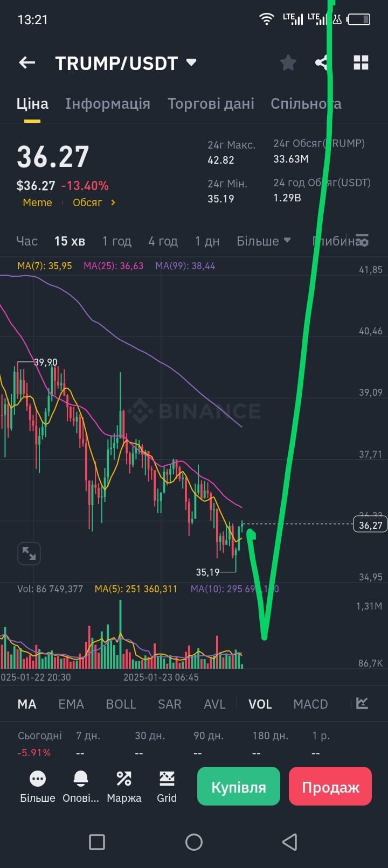Toggle the SAR indicator
This screenshot has height=868, width=388.
pyautogui.click(x=169, y=704)
